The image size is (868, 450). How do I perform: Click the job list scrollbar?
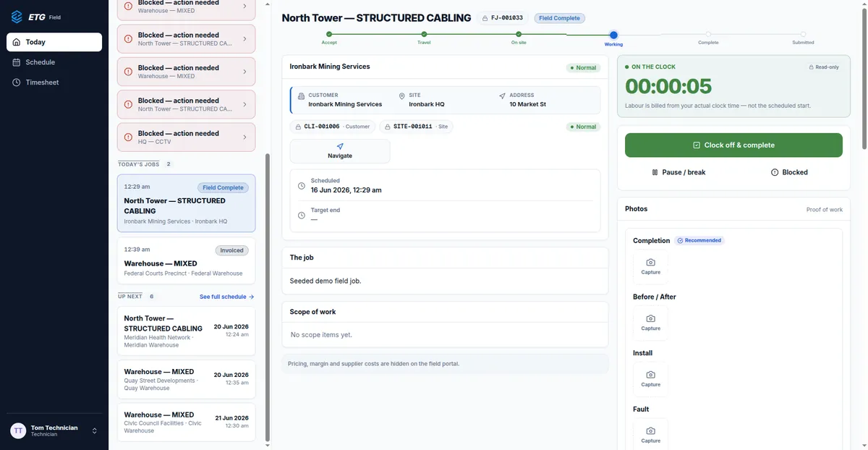pos(268,297)
